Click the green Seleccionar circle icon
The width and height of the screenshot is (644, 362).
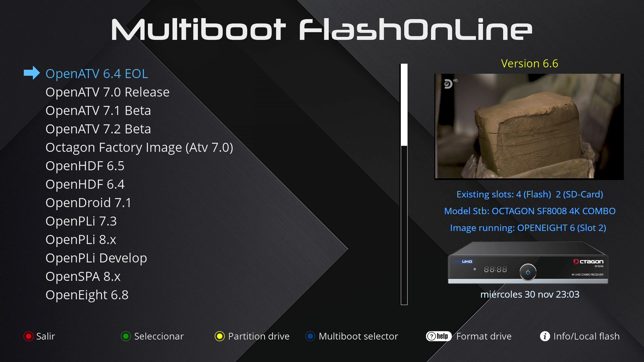tap(126, 336)
